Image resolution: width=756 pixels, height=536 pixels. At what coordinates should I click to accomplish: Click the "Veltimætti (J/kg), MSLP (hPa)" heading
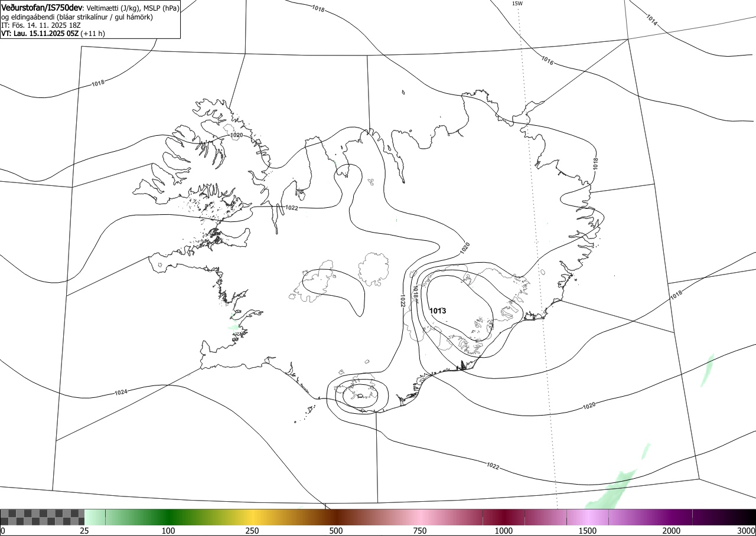[133, 8]
